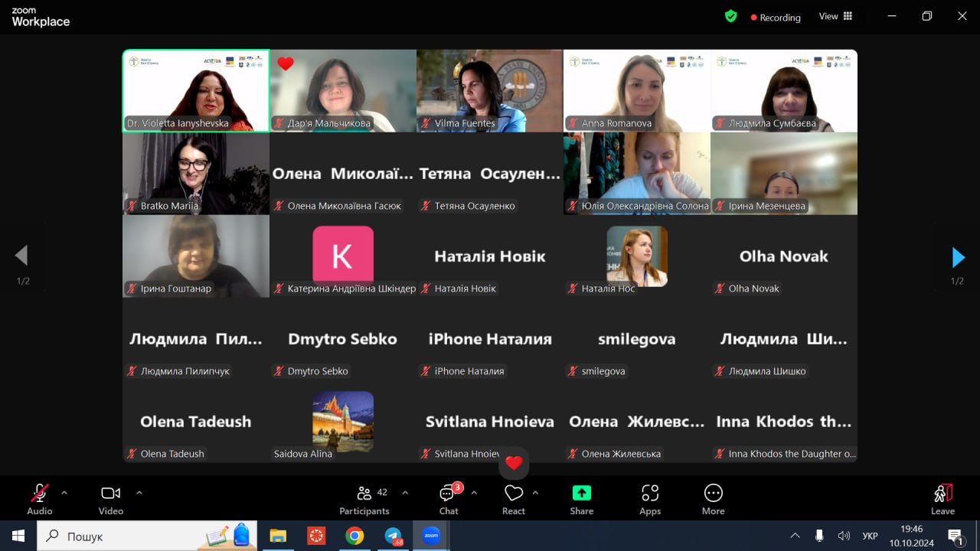Leave the meeting

tap(942, 500)
